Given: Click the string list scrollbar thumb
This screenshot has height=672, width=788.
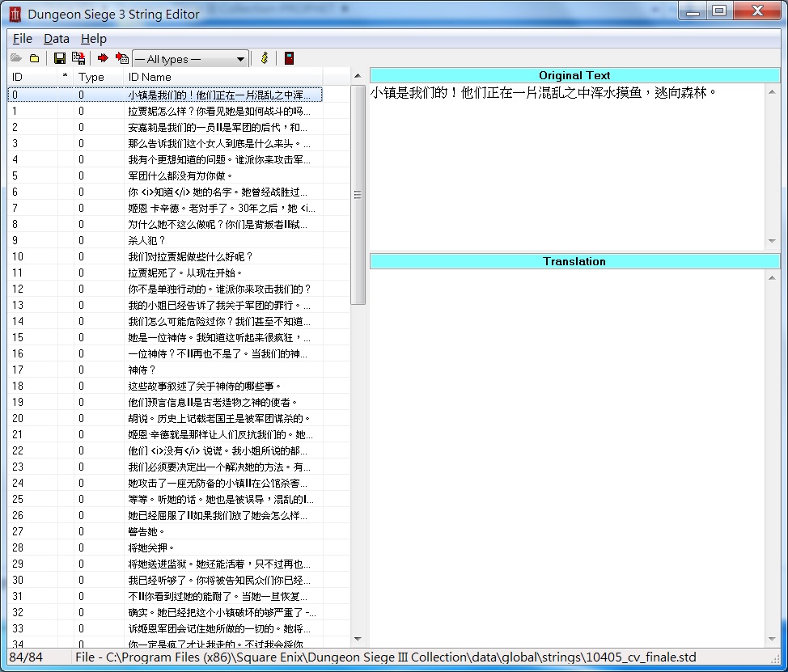Looking at the screenshot, I should click(x=358, y=194).
